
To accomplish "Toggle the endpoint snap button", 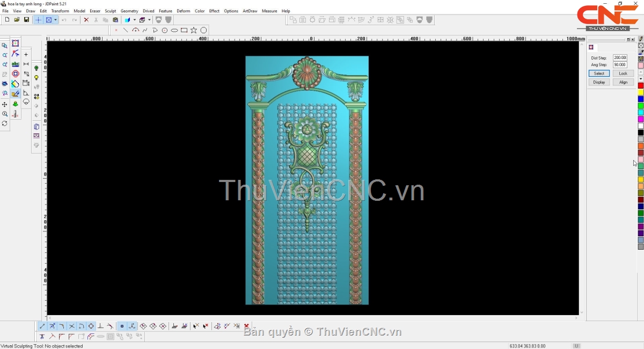I will [42, 326].
